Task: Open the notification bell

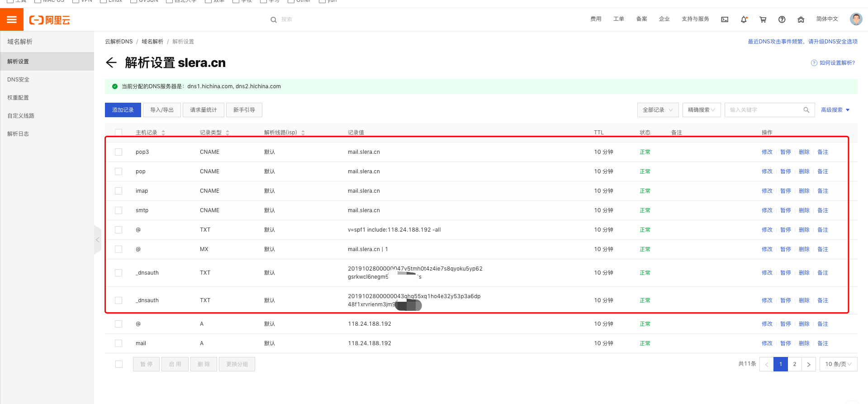Action: pyautogui.click(x=744, y=19)
